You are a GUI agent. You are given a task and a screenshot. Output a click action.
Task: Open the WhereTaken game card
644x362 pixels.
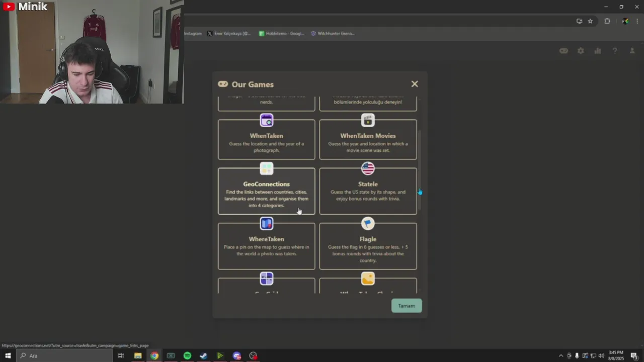tap(267, 246)
